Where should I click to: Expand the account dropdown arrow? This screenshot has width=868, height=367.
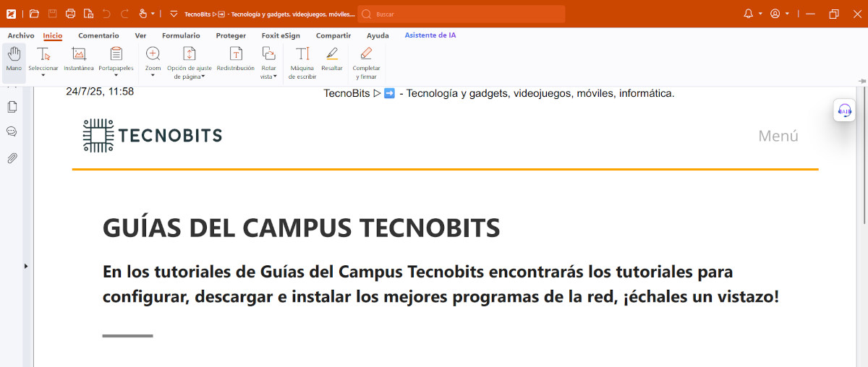click(x=787, y=14)
